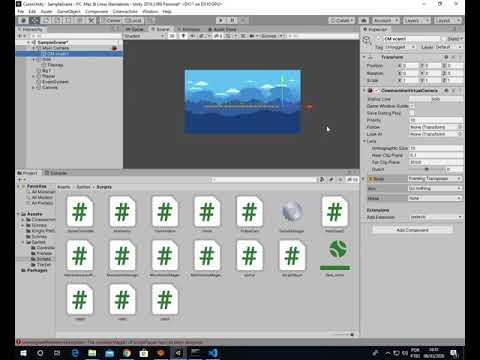This screenshot has height=360, width=480.
Task: Click the Cinemachine brain icon beside Main Camera
Action: tap(114, 48)
